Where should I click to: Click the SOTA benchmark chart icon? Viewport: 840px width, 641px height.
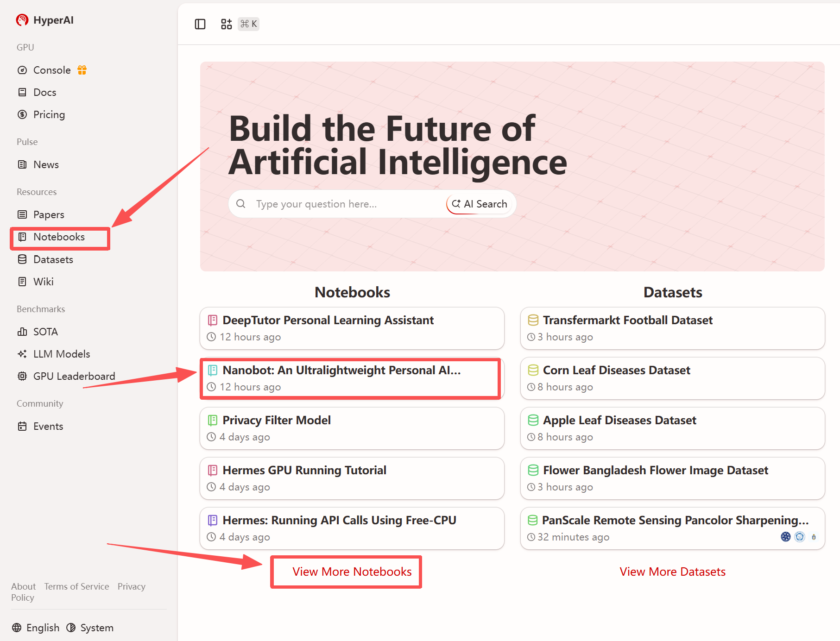[x=22, y=332]
